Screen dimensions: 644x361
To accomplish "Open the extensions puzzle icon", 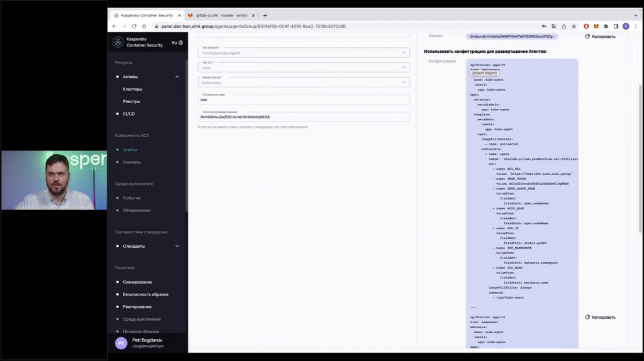I will 606,26.
